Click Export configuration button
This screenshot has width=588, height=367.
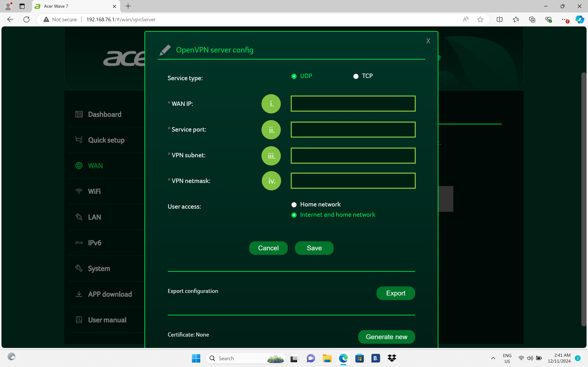pyautogui.click(x=396, y=293)
